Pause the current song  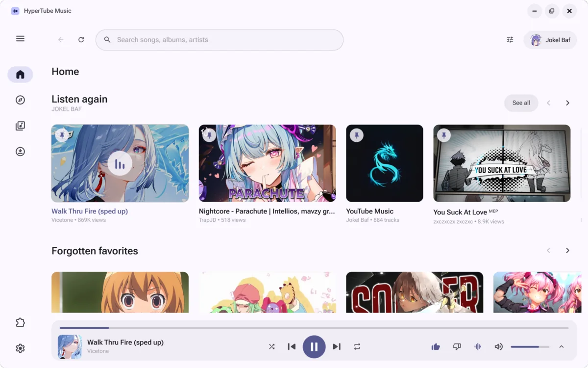coord(314,347)
